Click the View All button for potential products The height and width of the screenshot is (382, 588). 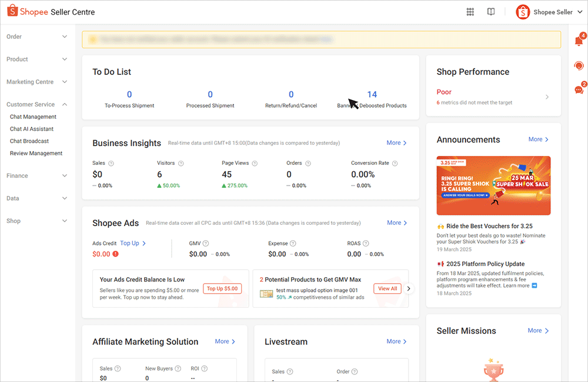387,288
